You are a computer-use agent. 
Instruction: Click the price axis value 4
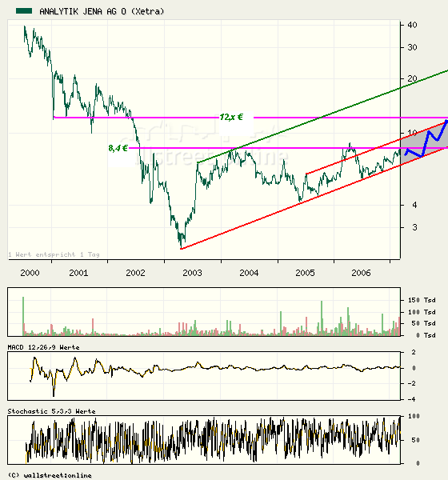[414, 205]
